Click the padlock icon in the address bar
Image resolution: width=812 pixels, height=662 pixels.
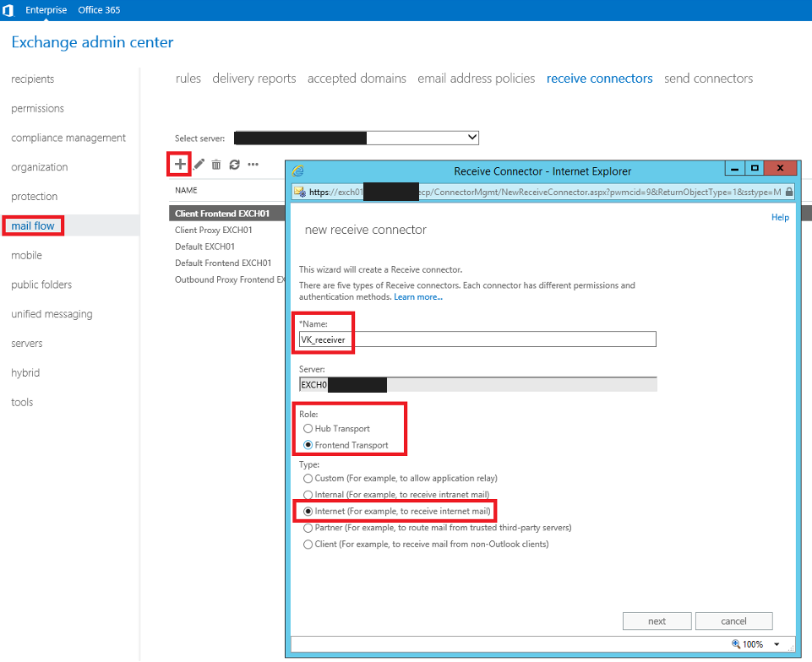click(x=788, y=192)
